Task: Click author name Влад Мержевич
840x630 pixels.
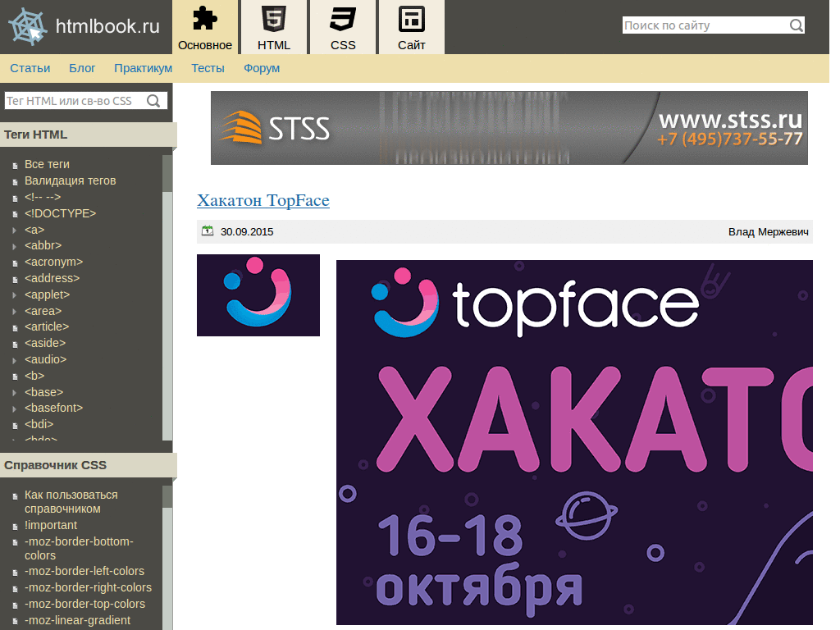Action: point(768,231)
